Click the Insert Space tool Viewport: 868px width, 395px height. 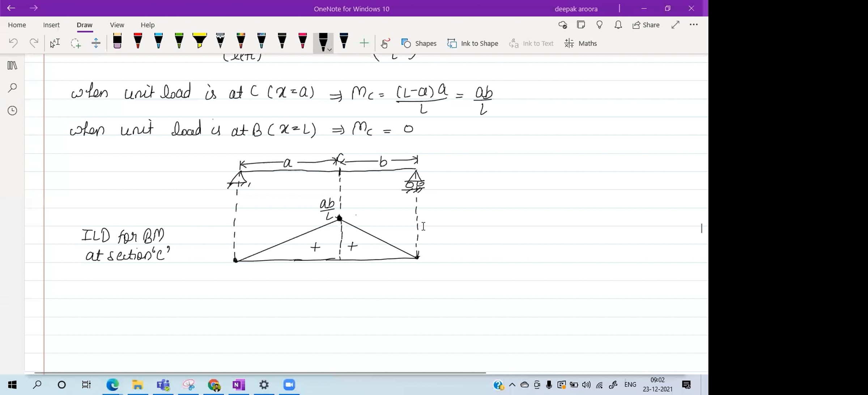pos(96,43)
